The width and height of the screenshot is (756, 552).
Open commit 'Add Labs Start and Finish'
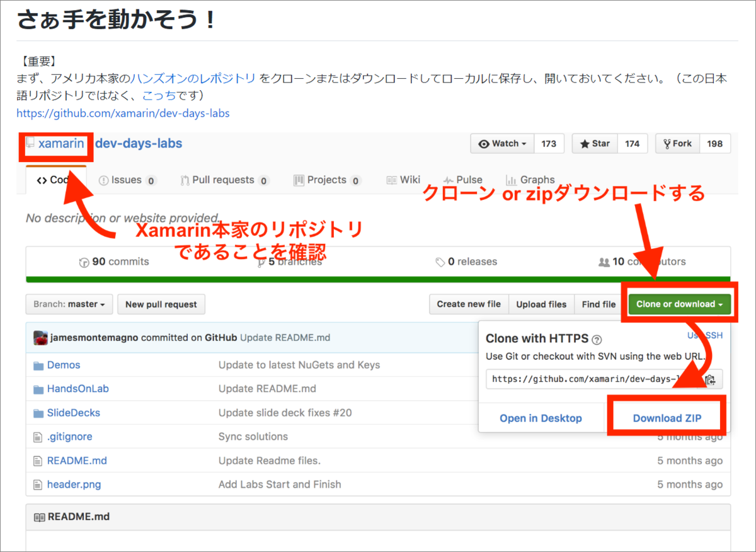280,485
